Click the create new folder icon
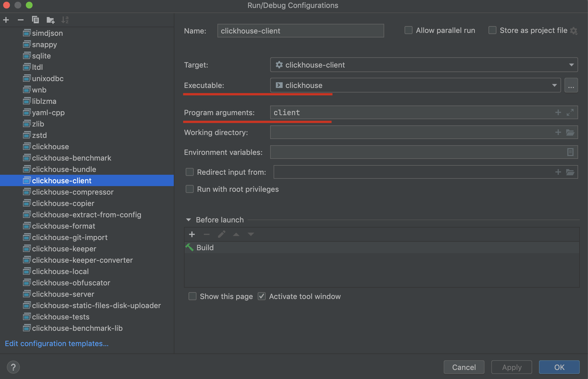 coord(50,20)
